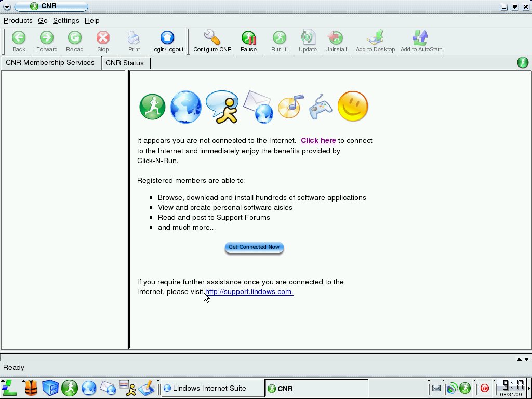Click the bullet "and much more..."
The width and height of the screenshot is (532, 399).
pos(187,228)
